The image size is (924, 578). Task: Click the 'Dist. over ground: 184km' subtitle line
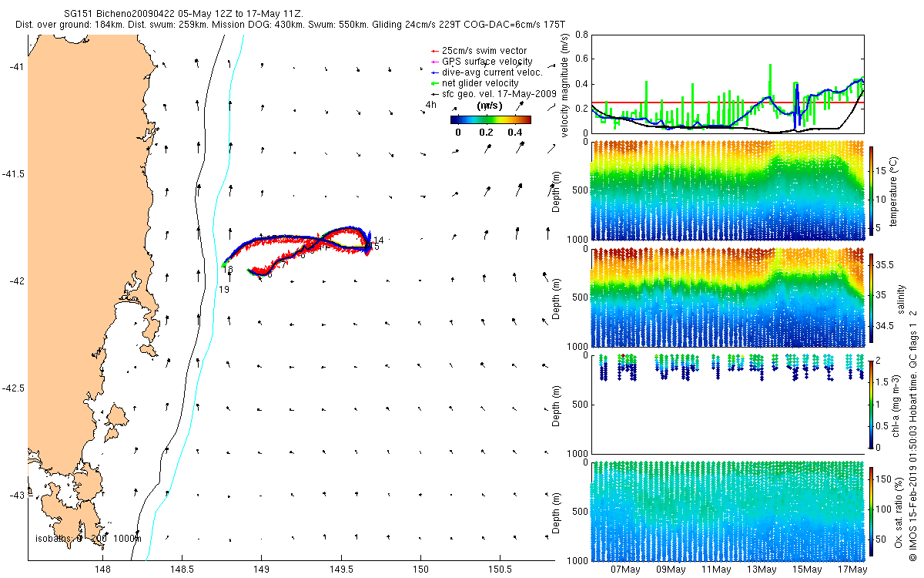[291, 25]
